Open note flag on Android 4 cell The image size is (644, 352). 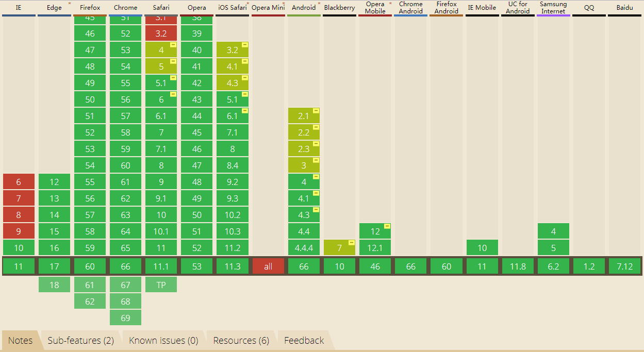(316, 177)
